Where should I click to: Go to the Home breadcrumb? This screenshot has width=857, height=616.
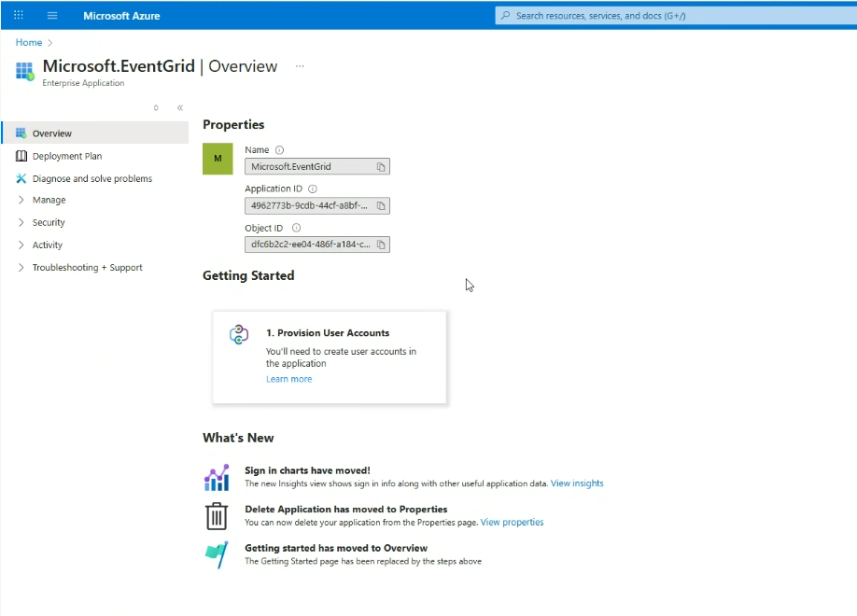coord(29,42)
